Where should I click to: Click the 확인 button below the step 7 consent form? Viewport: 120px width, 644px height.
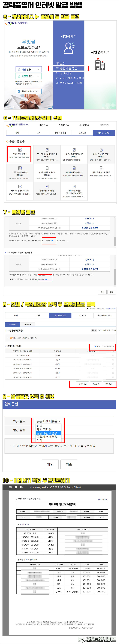(102, 292)
